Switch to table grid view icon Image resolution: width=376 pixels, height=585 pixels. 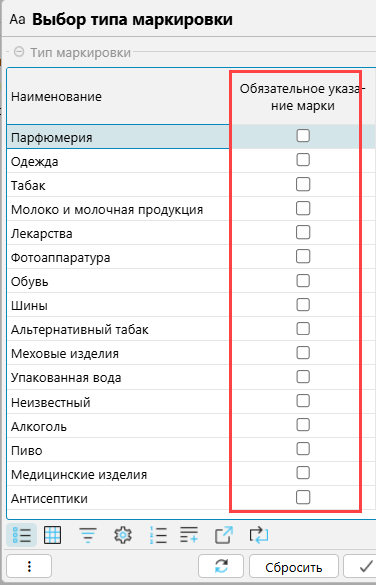click(x=52, y=535)
